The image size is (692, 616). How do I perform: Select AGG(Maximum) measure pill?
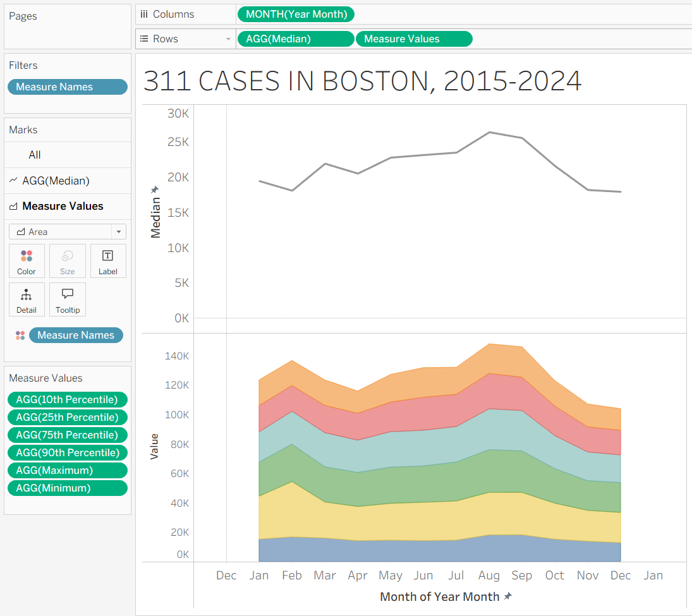pyautogui.click(x=68, y=471)
